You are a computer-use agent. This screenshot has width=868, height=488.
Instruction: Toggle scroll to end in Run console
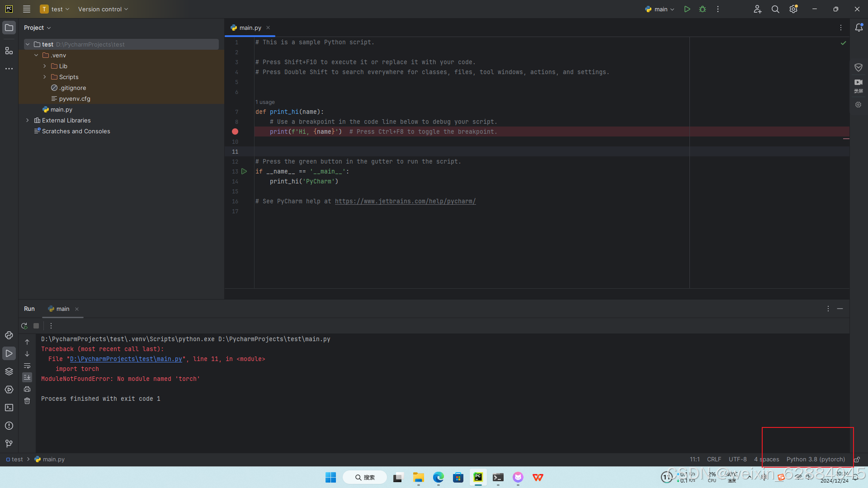[x=27, y=377]
